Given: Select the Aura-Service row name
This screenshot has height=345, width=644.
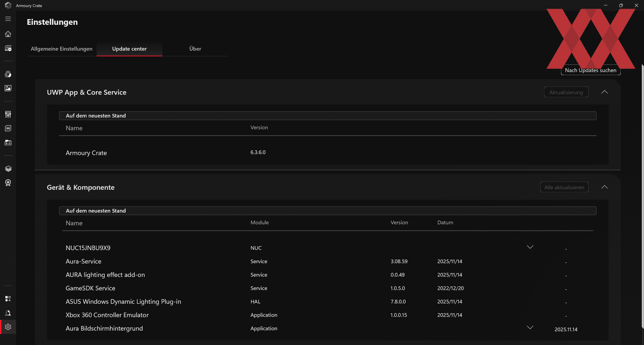Looking at the screenshot, I should click(x=84, y=261).
